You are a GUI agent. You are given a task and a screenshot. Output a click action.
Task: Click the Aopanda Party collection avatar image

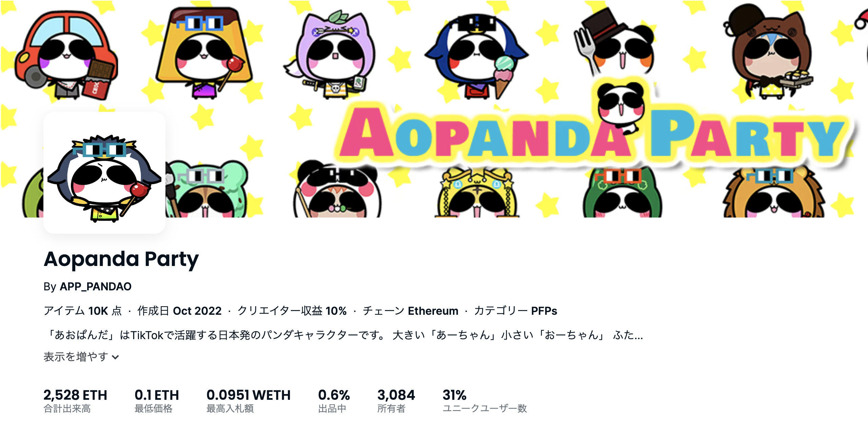(x=104, y=173)
